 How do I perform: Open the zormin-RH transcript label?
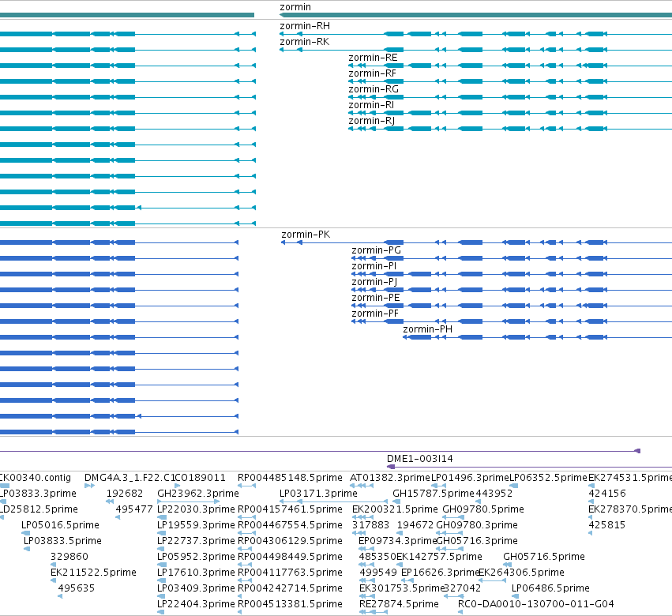[305, 26]
